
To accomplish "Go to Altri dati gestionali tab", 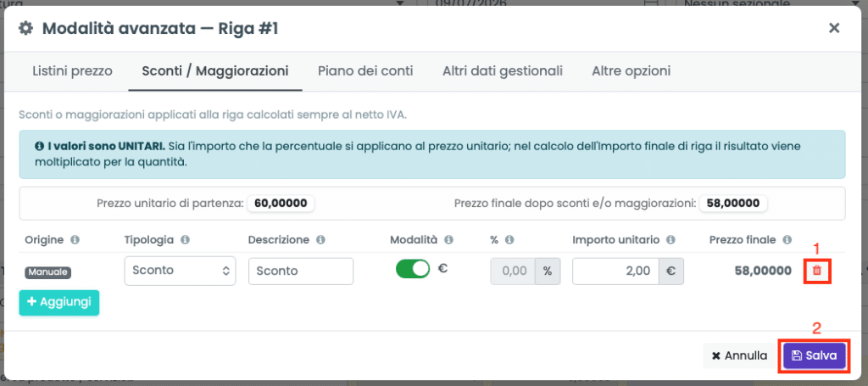I will coord(503,71).
